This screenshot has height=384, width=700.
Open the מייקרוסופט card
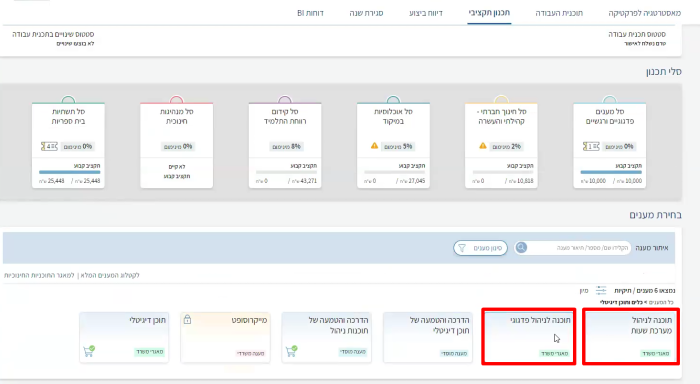(x=225, y=337)
